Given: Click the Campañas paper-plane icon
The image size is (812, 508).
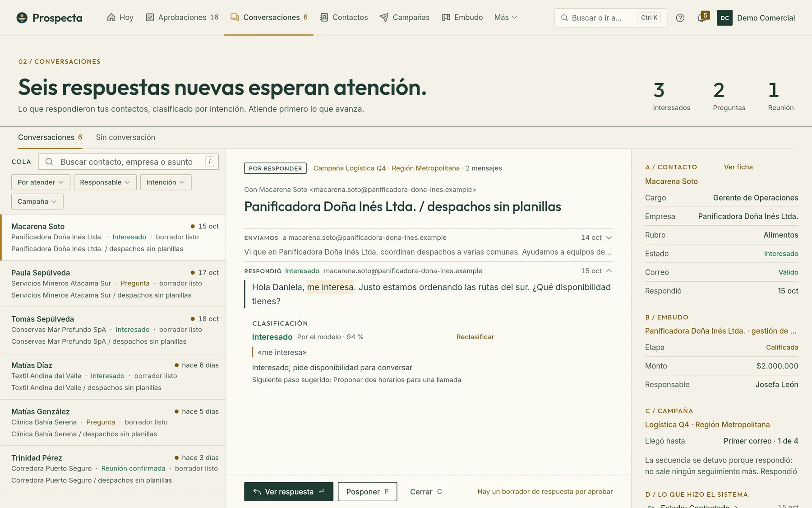Looking at the screenshot, I should pos(384,17).
